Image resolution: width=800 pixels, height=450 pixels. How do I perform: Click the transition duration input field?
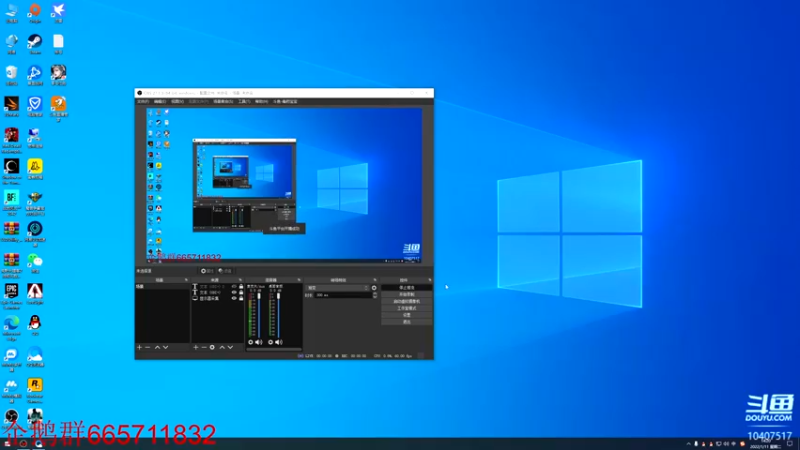coord(343,295)
